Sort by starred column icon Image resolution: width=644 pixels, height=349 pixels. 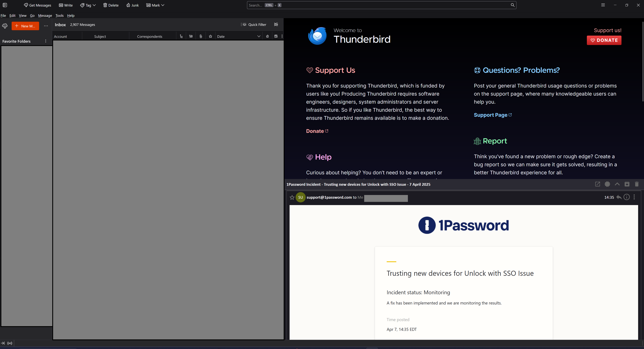pos(211,36)
